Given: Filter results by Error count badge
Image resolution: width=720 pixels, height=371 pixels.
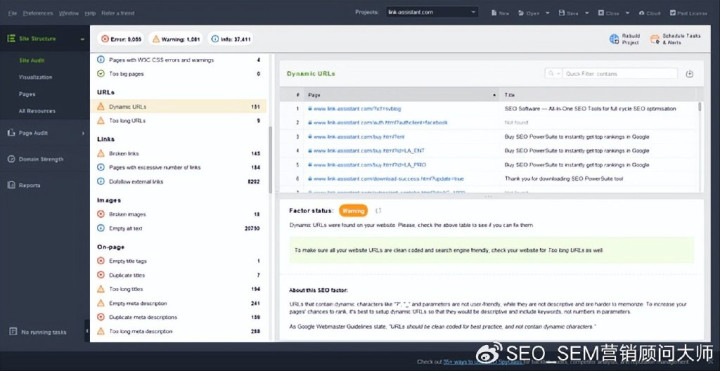Looking at the screenshot, I should click(x=121, y=39).
